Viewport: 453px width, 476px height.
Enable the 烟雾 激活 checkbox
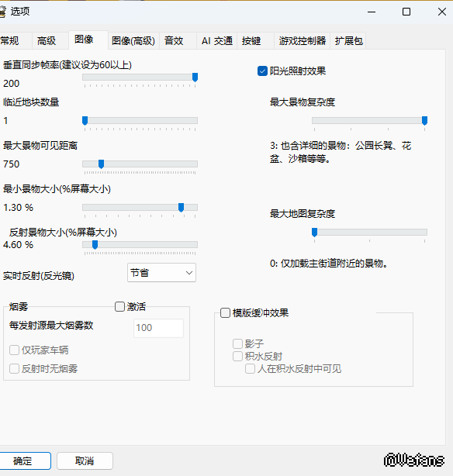coord(119,306)
